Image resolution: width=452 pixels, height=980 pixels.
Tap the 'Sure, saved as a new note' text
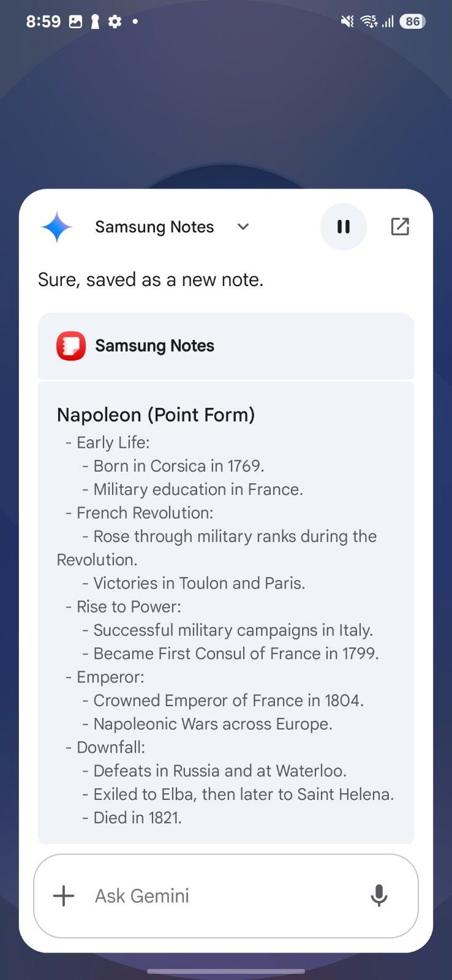pos(151,280)
